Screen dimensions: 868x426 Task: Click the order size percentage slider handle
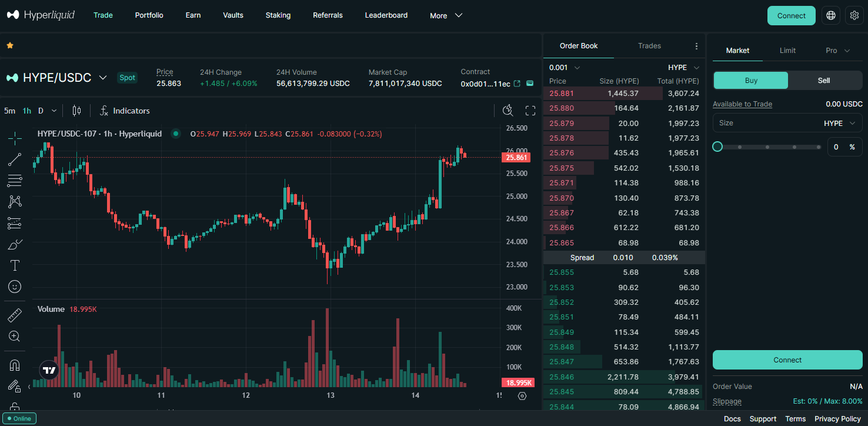coord(717,147)
